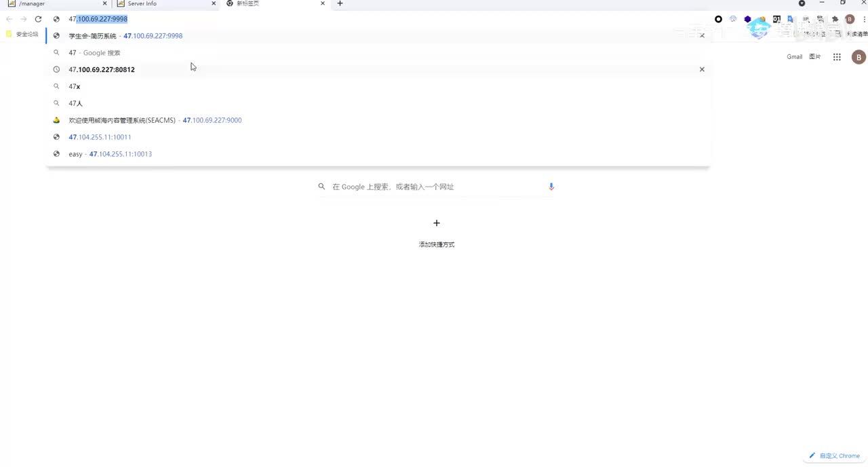Click the '01' extension icon
Viewport: 868px width, 467px height.
[777, 19]
